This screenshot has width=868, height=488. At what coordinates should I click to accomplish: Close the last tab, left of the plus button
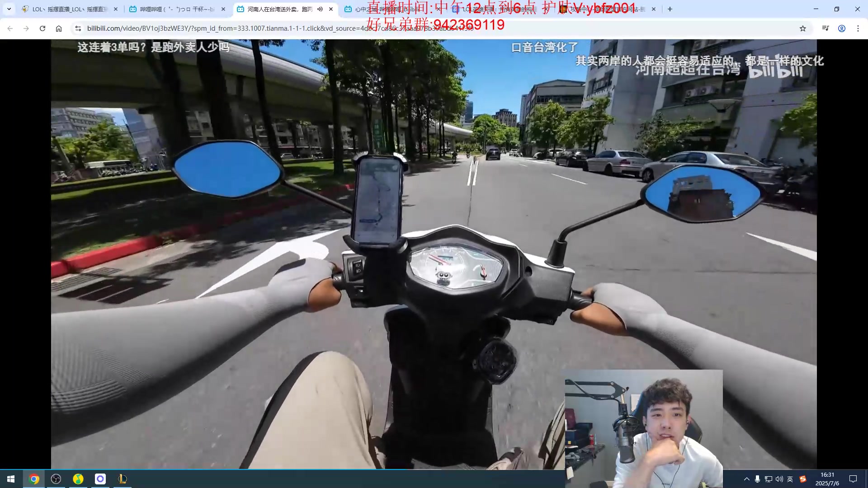(x=654, y=9)
